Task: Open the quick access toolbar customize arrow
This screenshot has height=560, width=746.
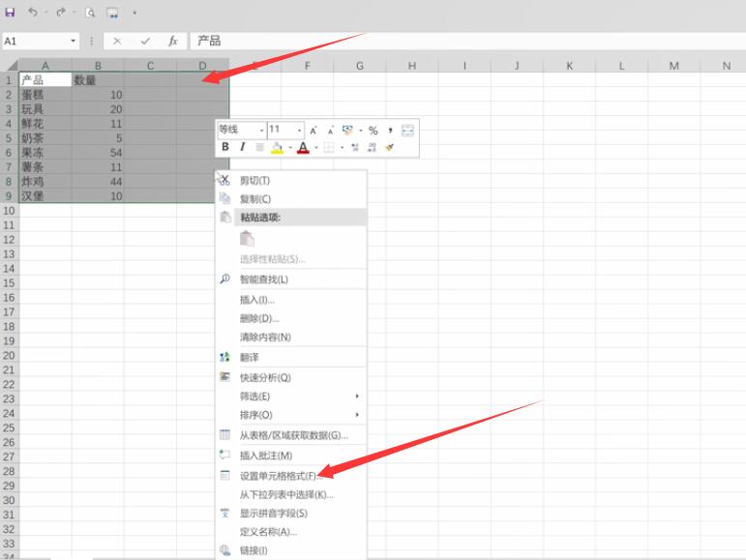Action: 134,13
